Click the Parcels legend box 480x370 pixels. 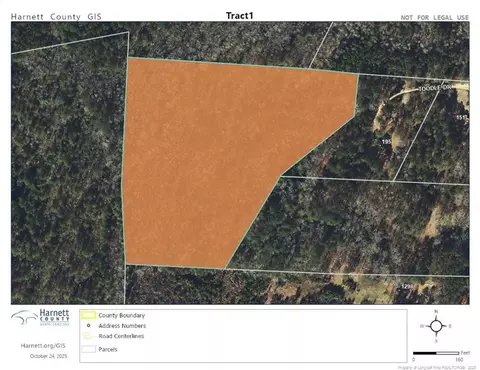89,349
